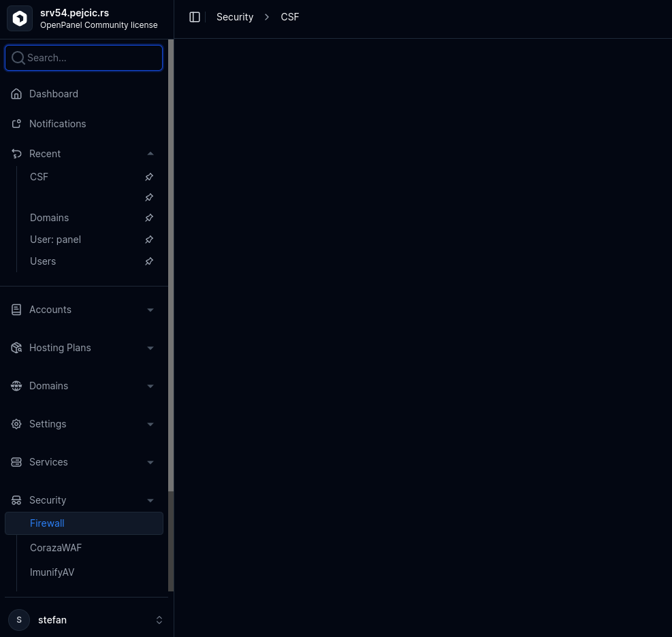
Task: Click the Dashboard home icon
Action: [16, 94]
